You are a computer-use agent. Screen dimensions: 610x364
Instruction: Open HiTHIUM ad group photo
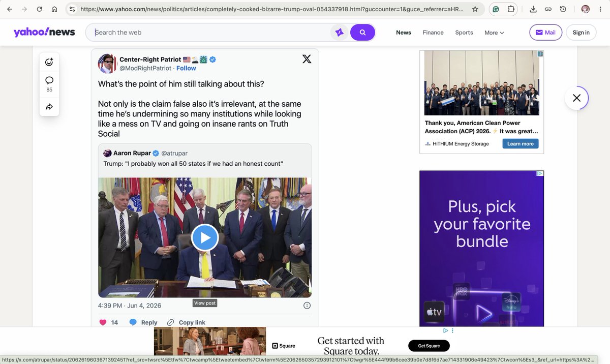pos(481,83)
